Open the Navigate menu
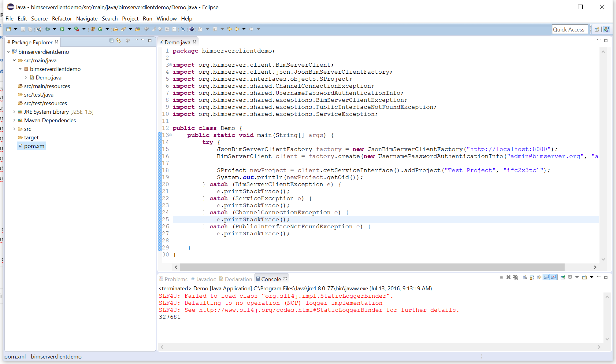The image size is (616, 364). (87, 19)
